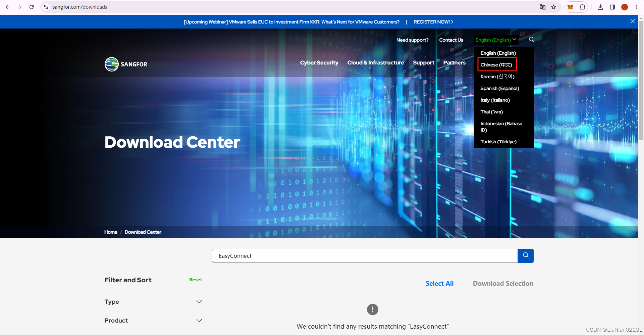
Task: Choose Indonesian (Bahasa ID) language
Action: coord(501,127)
